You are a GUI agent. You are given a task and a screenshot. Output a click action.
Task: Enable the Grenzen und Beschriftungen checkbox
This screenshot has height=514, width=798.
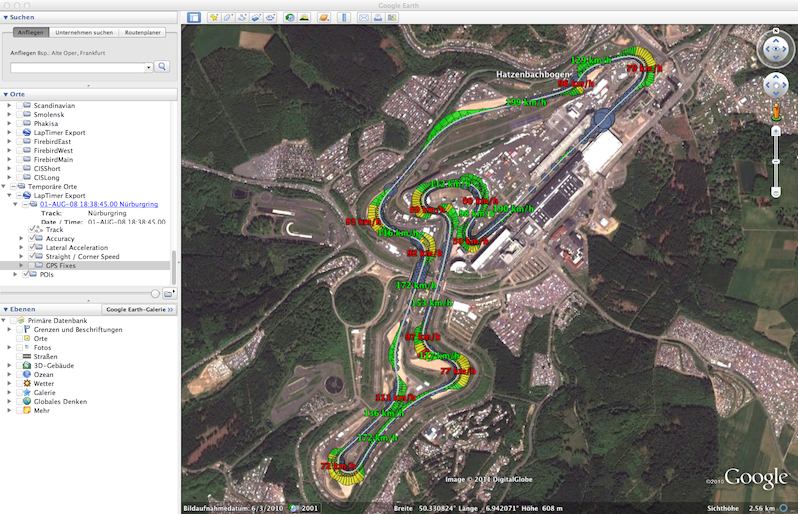19,329
